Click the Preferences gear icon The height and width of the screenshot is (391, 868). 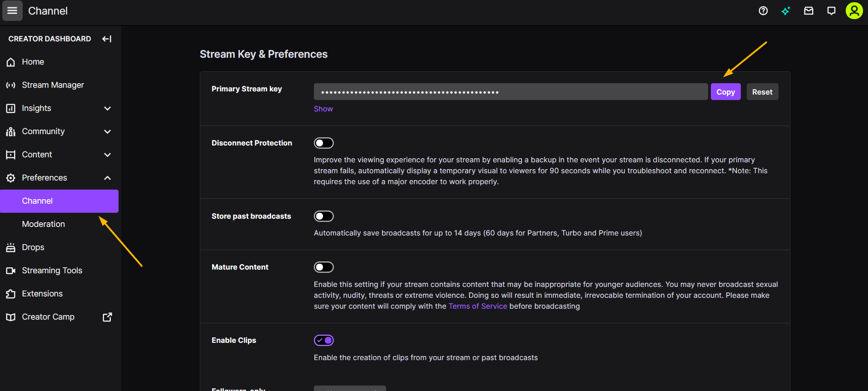click(10, 178)
